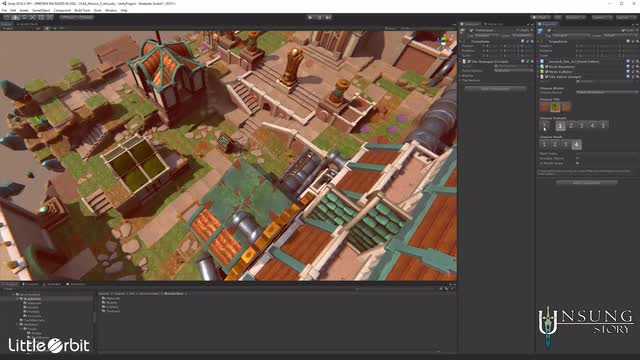Open the Component menu
The image size is (640, 360).
tap(62, 10)
